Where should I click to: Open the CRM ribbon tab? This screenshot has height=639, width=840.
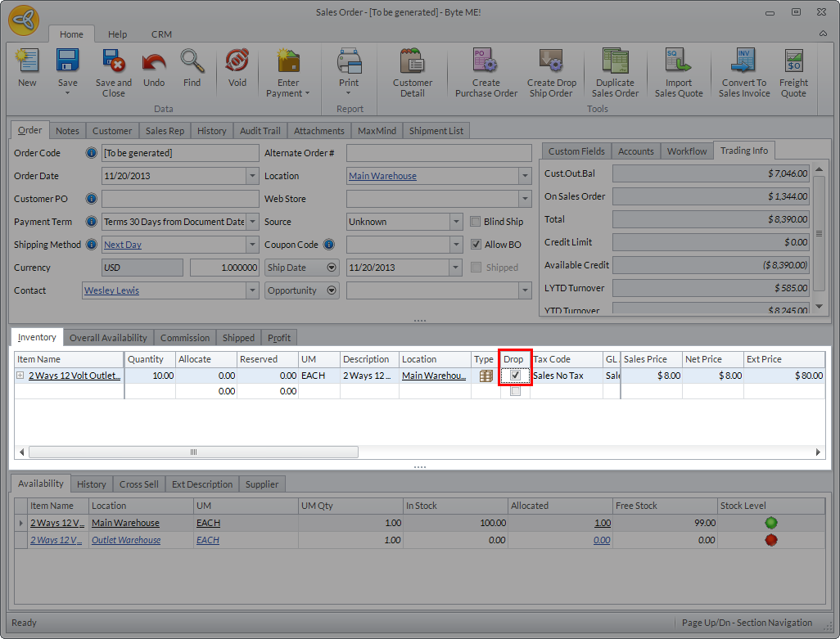click(x=161, y=34)
